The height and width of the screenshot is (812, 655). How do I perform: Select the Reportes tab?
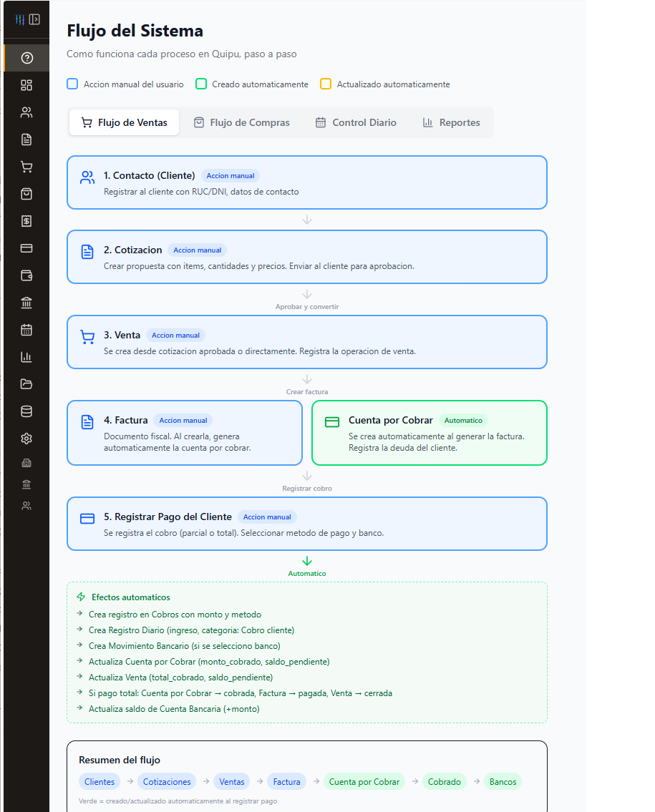pyautogui.click(x=452, y=123)
